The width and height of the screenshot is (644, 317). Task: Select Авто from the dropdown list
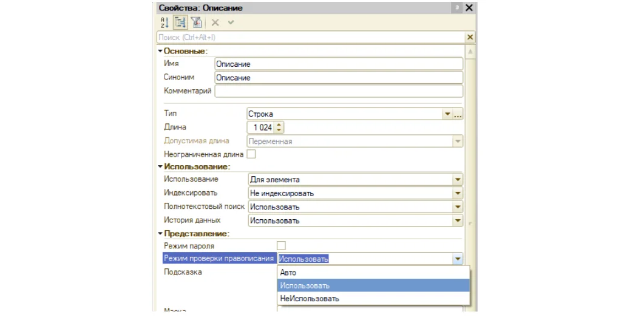click(x=373, y=273)
